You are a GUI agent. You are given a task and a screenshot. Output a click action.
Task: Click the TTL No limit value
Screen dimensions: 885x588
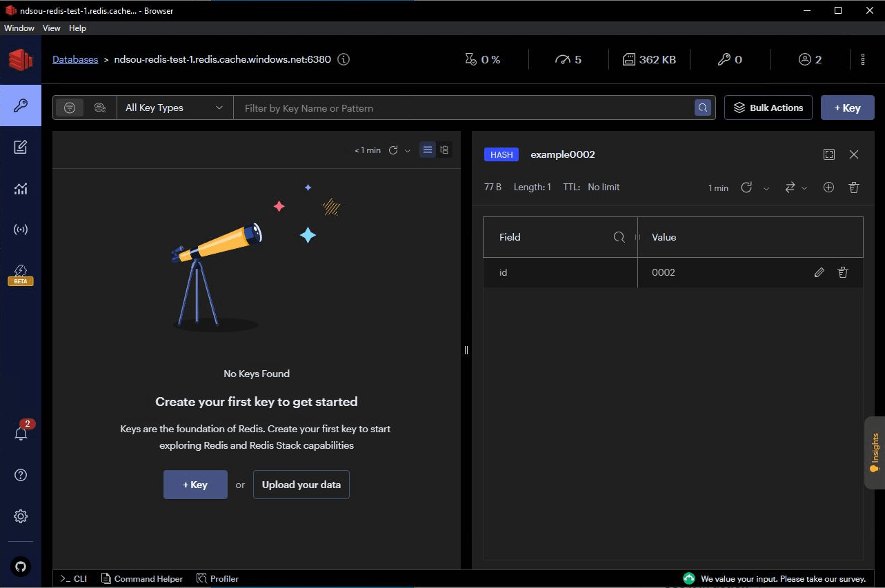click(604, 187)
